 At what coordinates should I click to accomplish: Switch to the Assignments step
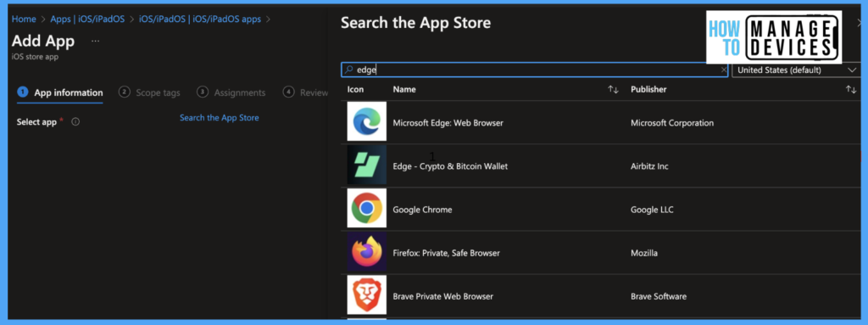(231, 92)
